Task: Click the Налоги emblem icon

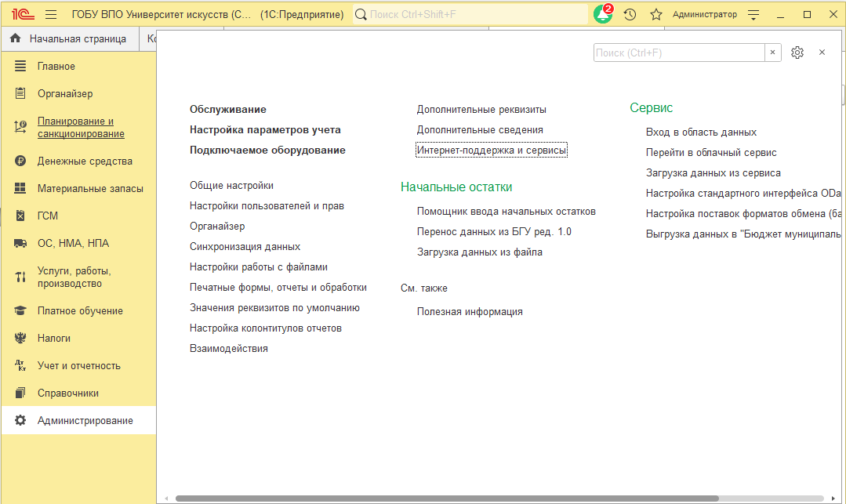Action: coord(20,338)
